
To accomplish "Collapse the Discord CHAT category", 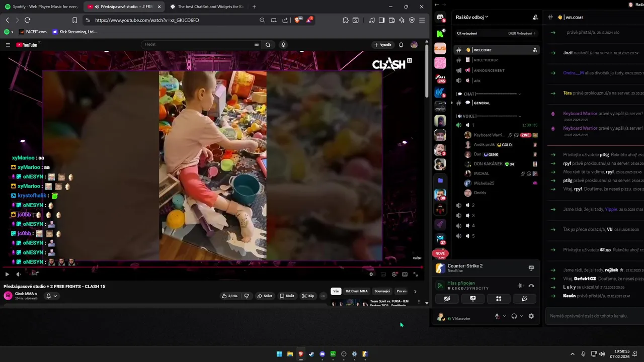I will (488, 94).
